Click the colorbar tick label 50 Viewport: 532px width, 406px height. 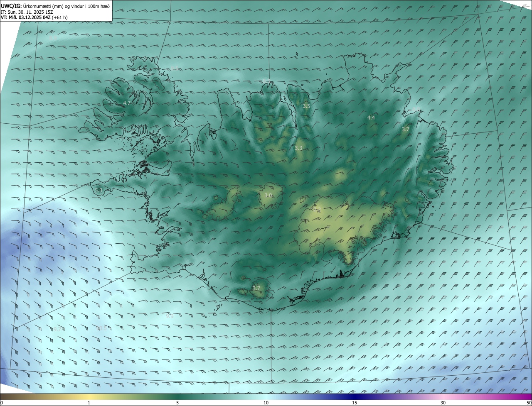tap(529, 403)
